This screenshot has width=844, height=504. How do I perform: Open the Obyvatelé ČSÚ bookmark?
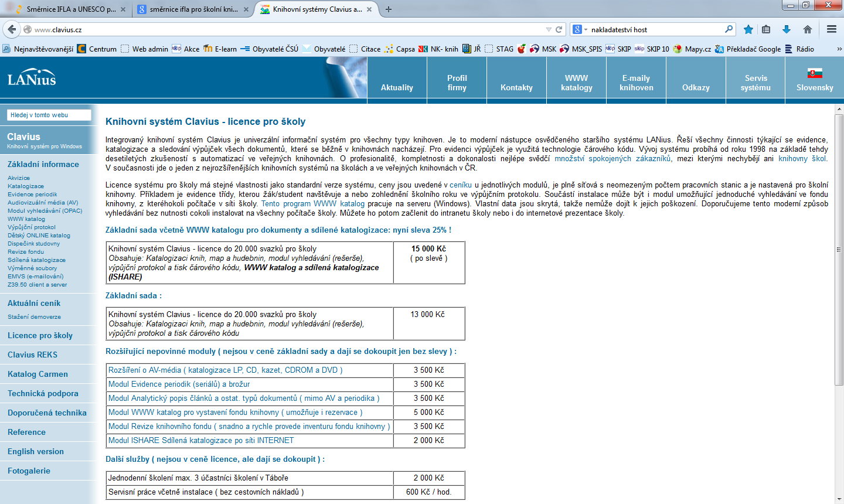point(269,49)
